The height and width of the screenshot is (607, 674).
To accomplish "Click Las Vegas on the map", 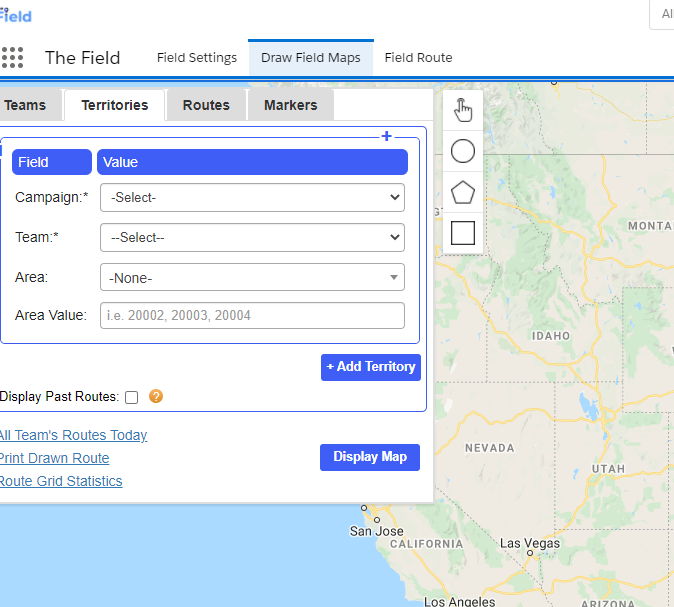I will pos(530,544).
